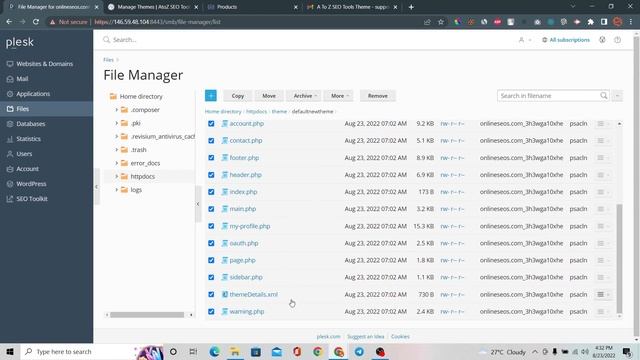640x360 pixels.
Task: Uncheck the contact.php checkbox
Action: tap(211, 140)
